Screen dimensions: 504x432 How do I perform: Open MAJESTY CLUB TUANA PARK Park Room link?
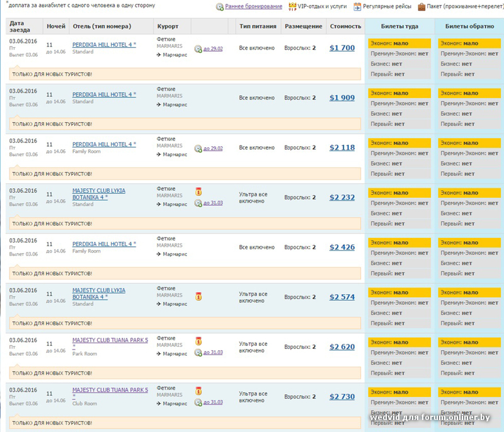click(110, 340)
